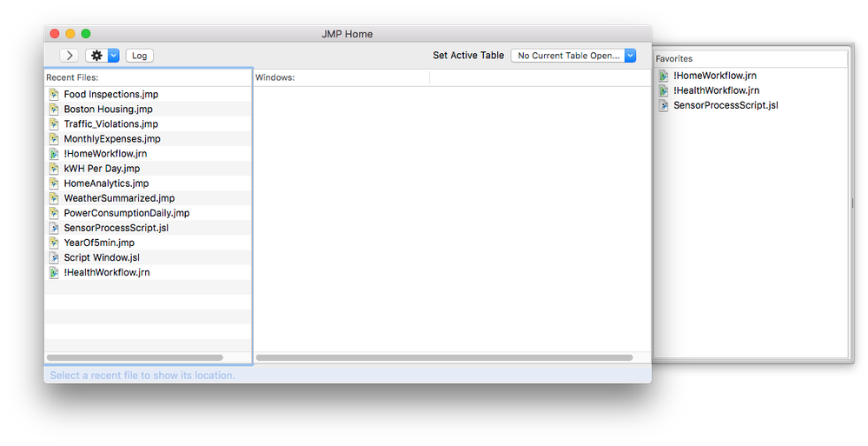Viewport: 868px width, 446px height.
Task: Click the WeatherSummarized.jmp file icon
Action: pos(54,198)
